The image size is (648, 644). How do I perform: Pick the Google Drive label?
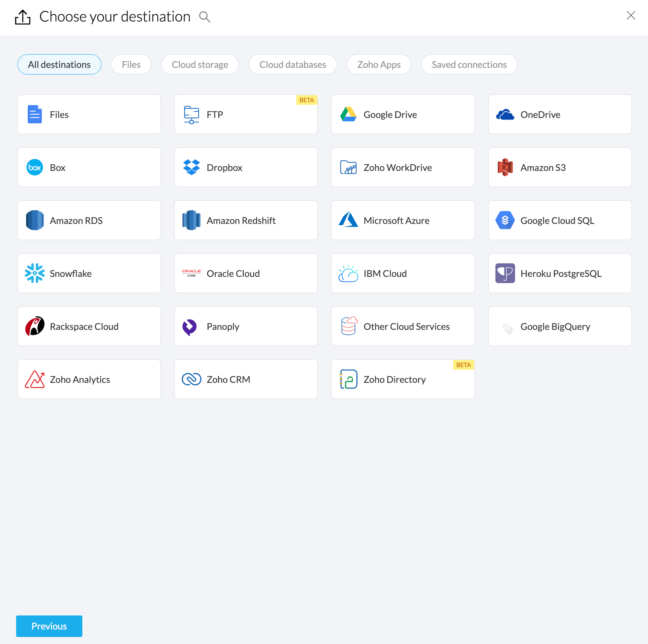390,115
